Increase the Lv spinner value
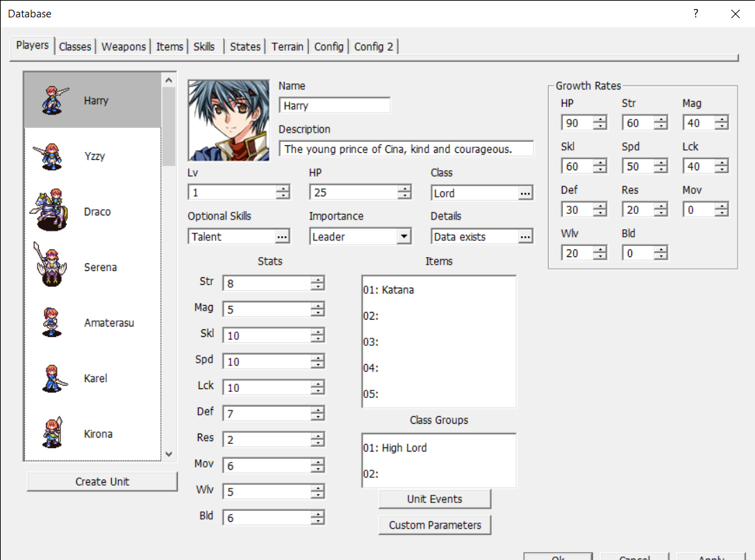This screenshot has height=560, width=755. [283, 190]
